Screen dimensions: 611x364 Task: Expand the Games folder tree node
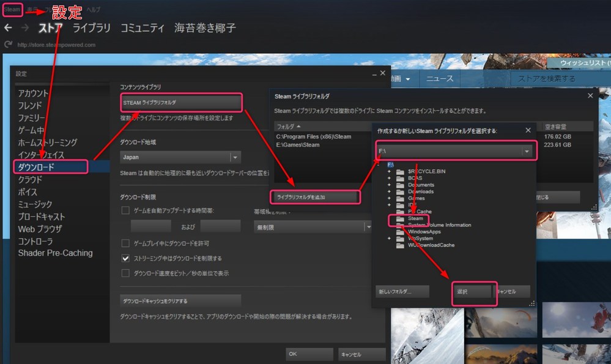click(388, 198)
